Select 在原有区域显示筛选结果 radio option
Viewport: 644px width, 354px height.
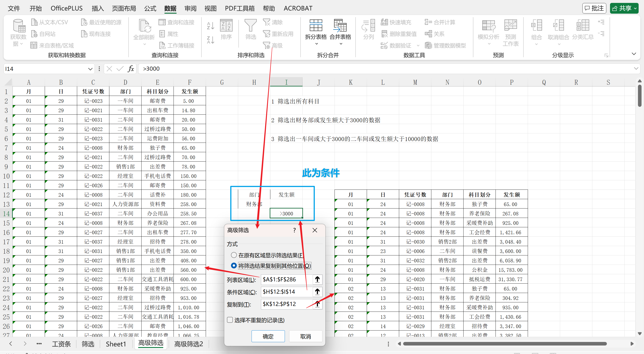234,255
